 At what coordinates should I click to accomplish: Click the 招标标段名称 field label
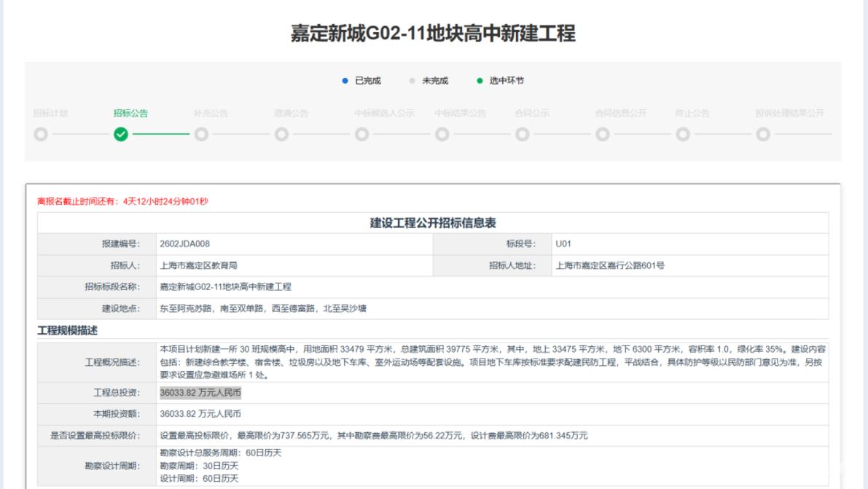click(112, 287)
